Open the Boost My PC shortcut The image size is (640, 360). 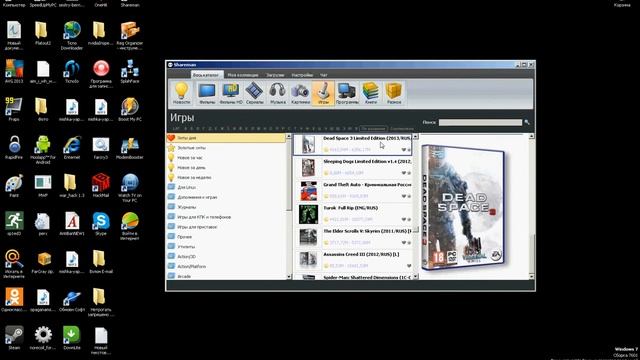pos(130,109)
